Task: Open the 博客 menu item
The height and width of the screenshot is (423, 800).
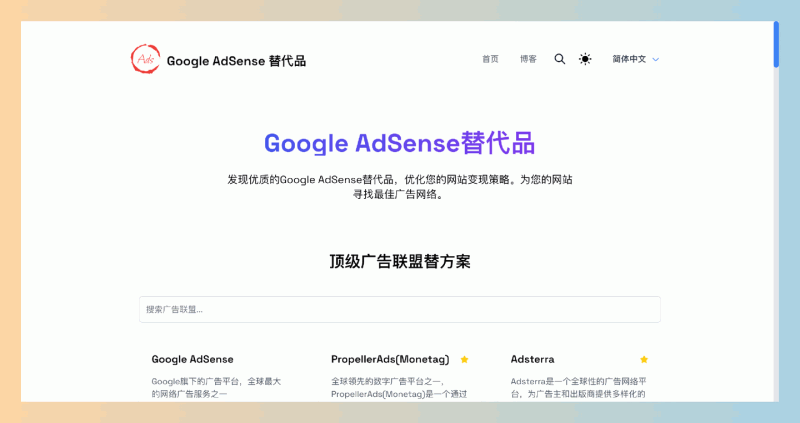Action: pyautogui.click(x=528, y=59)
